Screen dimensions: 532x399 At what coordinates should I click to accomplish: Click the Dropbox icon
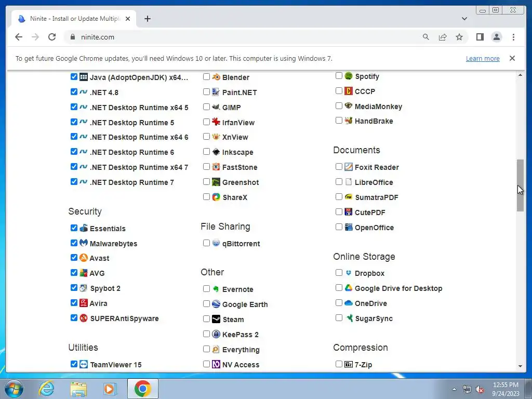(349, 273)
